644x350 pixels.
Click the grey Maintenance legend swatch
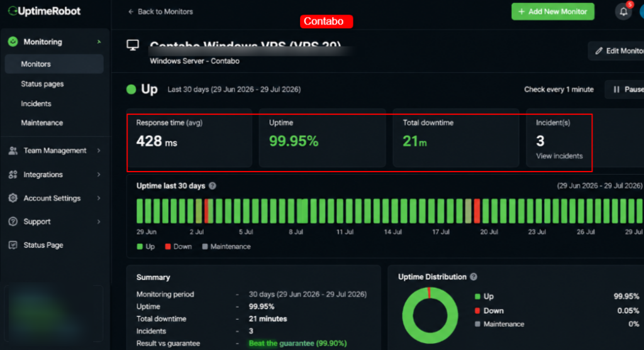204,246
